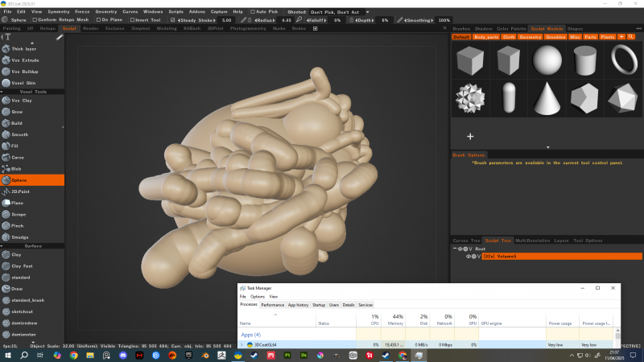Open the Geometry menu

(105, 12)
